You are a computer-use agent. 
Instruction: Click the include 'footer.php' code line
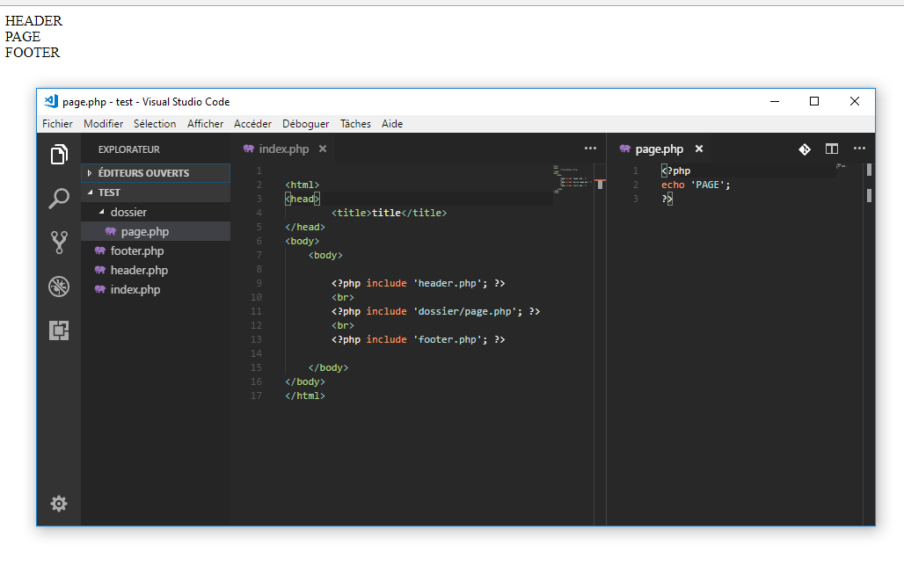pyautogui.click(x=418, y=339)
